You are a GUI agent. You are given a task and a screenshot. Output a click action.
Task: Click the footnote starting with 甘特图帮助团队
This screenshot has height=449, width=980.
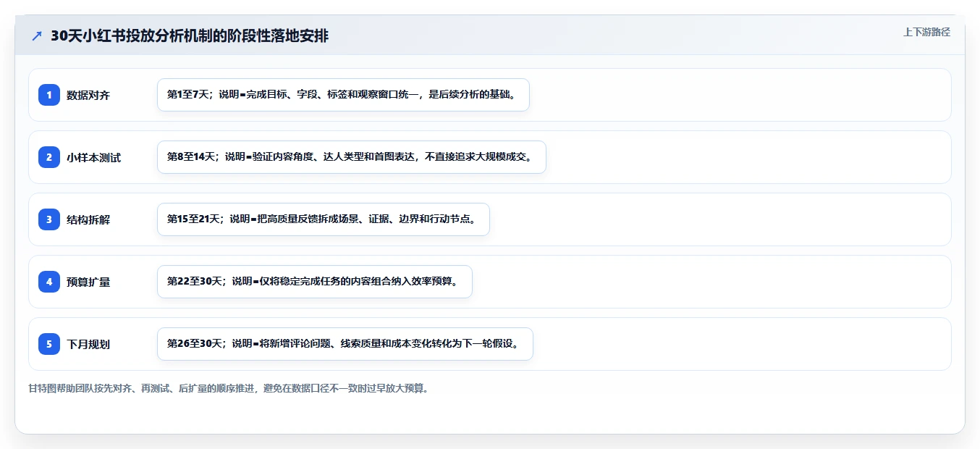pos(229,389)
